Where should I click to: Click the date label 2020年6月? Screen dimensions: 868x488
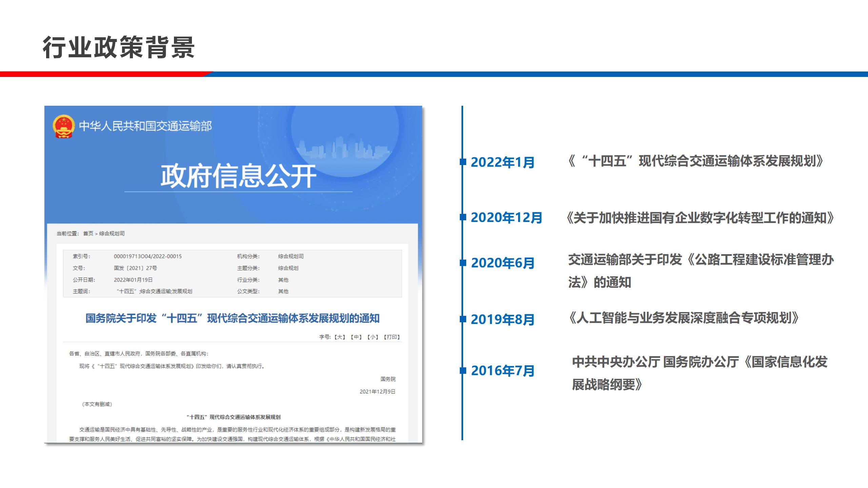pyautogui.click(x=503, y=263)
